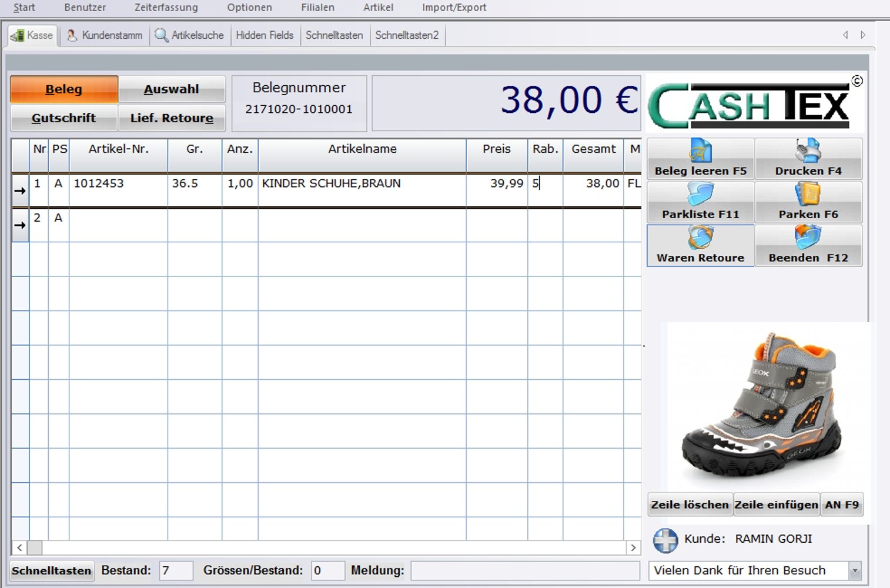Click the empty Meldung field
Viewport: 890px width, 588px height.
pos(525,570)
